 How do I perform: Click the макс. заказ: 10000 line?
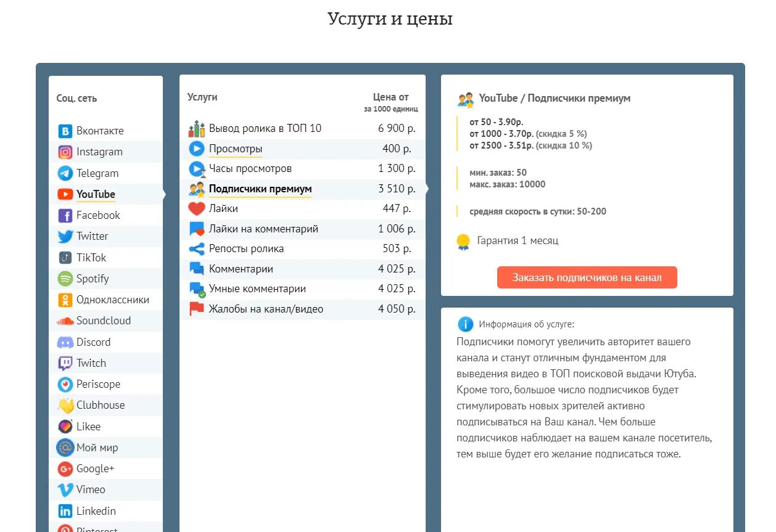(x=508, y=184)
